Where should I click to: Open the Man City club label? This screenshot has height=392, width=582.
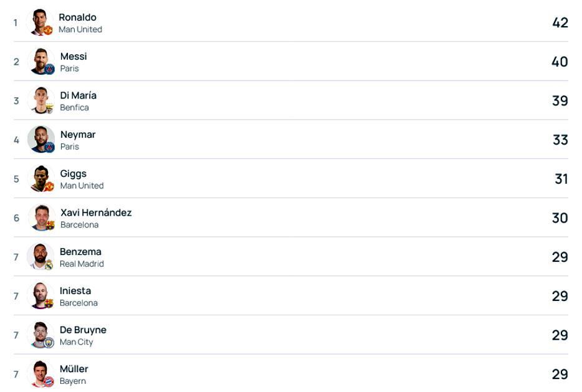[x=76, y=342]
